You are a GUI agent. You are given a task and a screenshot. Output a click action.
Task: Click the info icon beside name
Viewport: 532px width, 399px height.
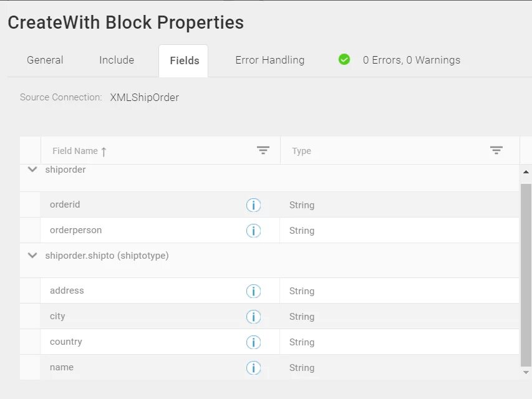253,368
